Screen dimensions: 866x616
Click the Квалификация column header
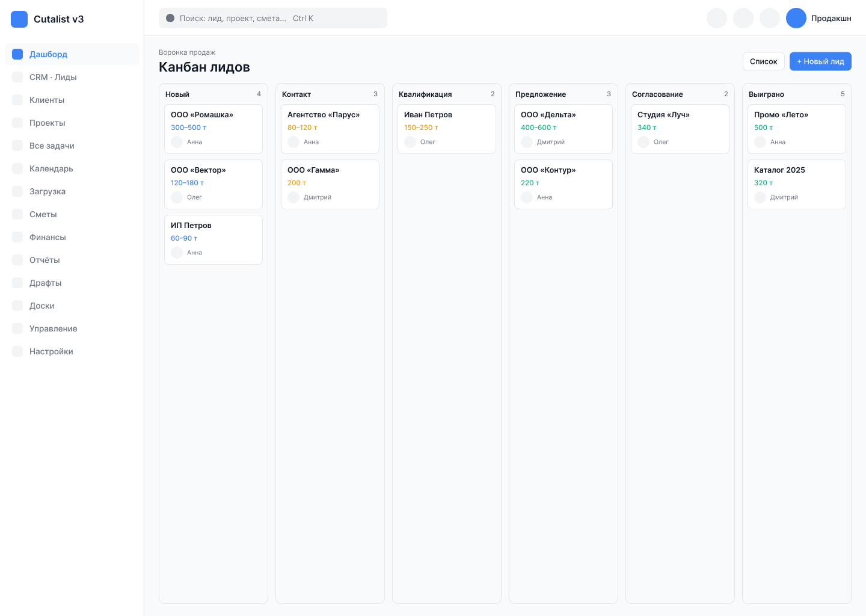tap(425, 94)
